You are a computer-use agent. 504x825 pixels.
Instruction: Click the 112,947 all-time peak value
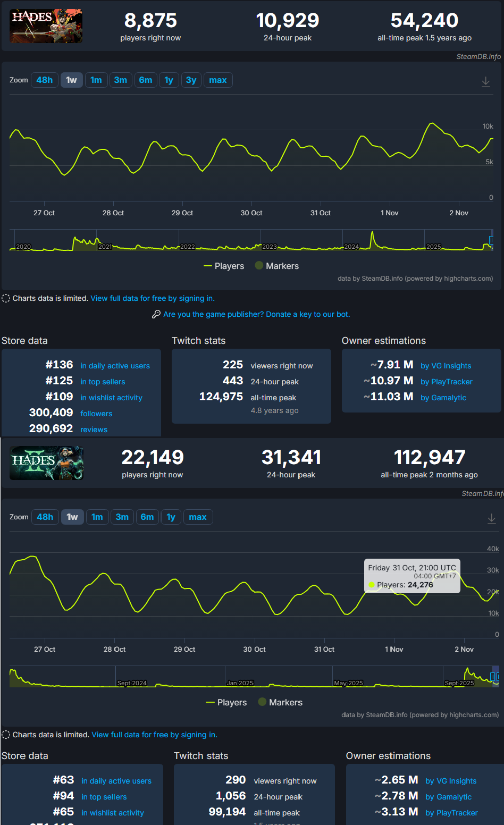430,458
